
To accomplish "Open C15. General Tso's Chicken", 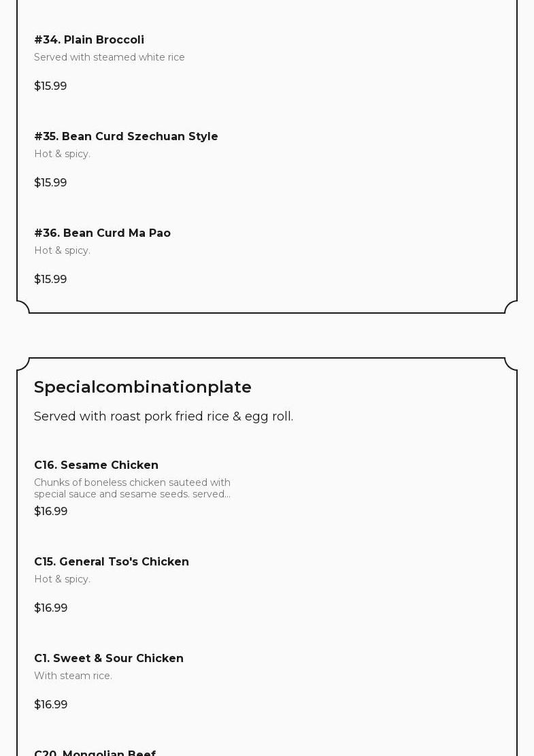I will [112, 561].
